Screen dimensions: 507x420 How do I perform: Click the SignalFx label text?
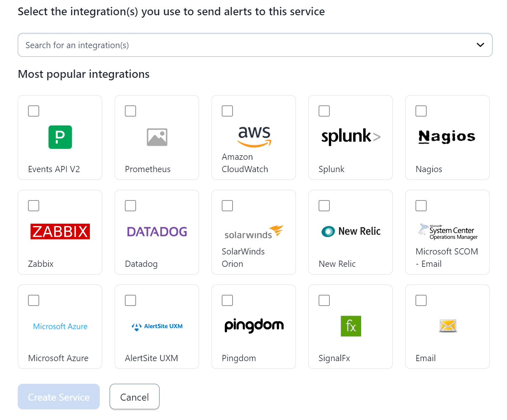point(334,358)
